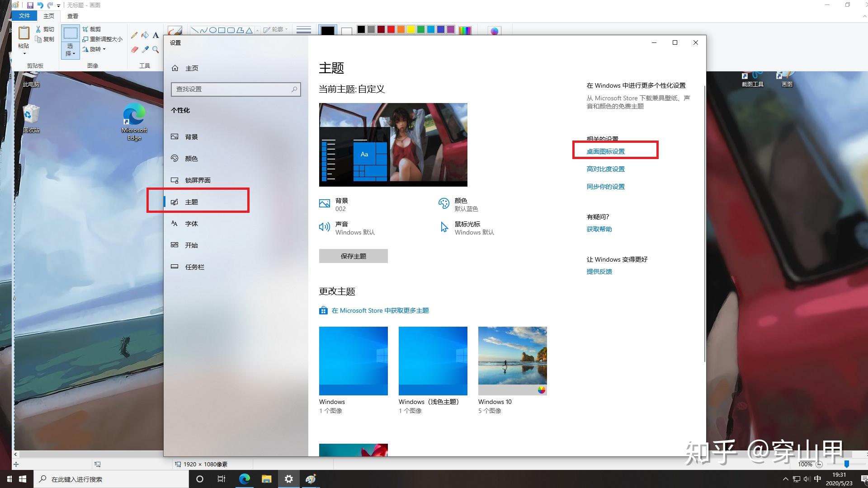Select the Pencil tool in Paint

[134, 35]
